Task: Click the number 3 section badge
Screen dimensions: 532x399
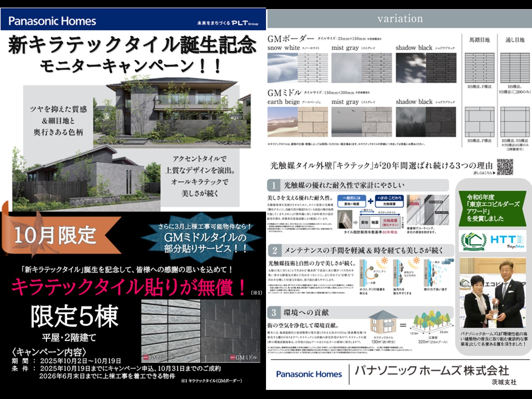Action: click(274, 312)
